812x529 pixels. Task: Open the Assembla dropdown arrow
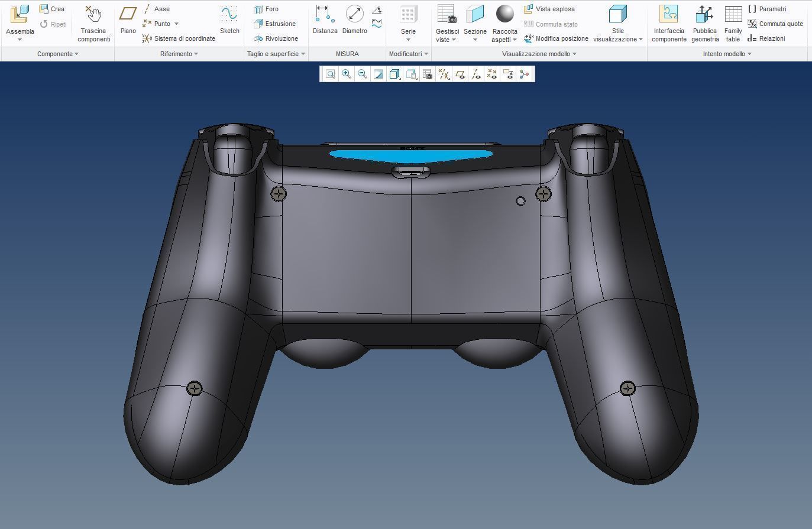[20, 40]
